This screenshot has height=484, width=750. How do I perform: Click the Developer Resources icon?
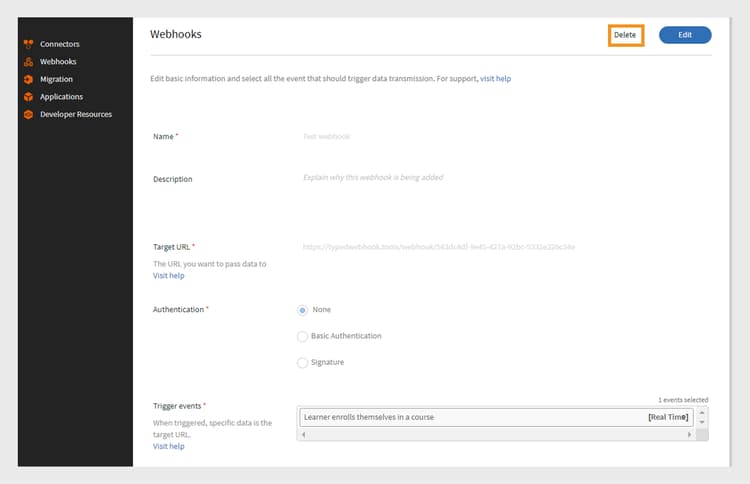pos(29,114)
